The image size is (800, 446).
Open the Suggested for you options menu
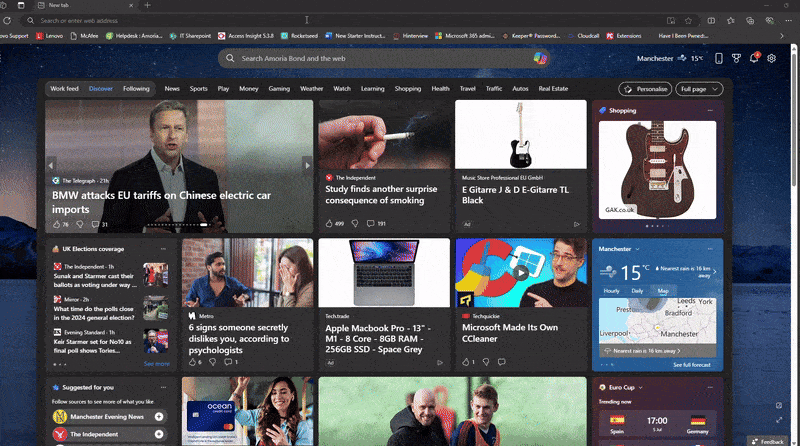pyautogui.click(x=163, y=387)
